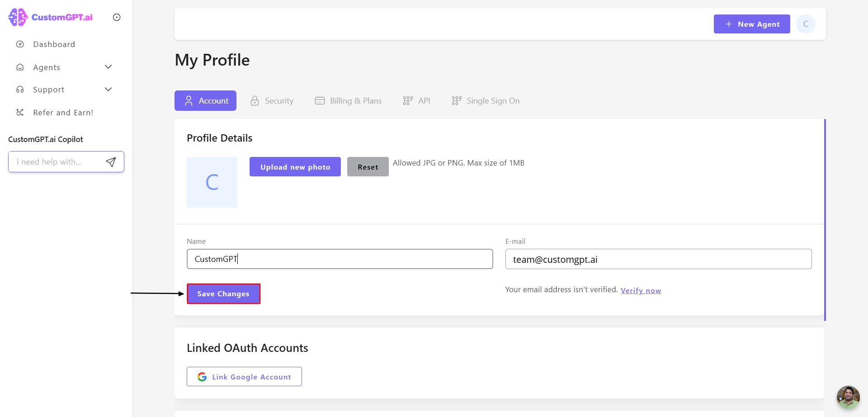Open the live chat avatar bubble
This screenshot has height=417, width=868.
tap(848, 397)
